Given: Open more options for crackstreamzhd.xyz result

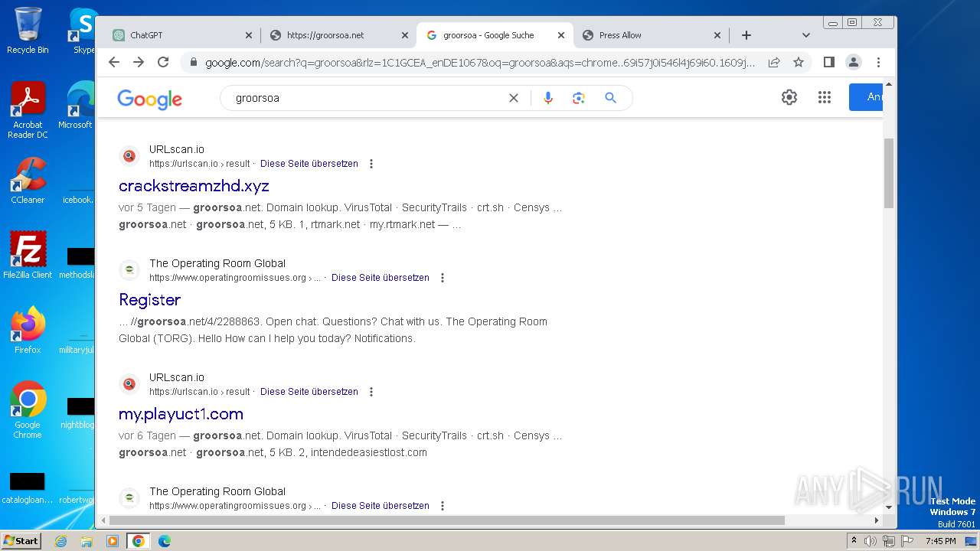Looking at the screenshot, I should (x=371, y=164).
